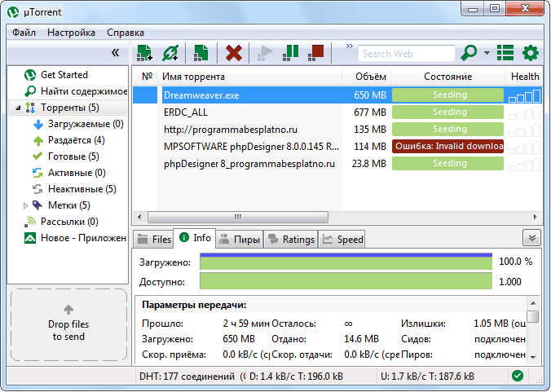551x392 pixels.
Task: Open the Настройка menu
Action: [71, 33]
